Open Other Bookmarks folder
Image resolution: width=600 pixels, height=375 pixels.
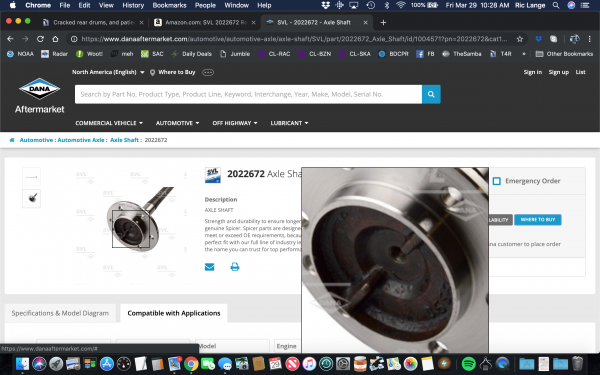coord(564,54)
